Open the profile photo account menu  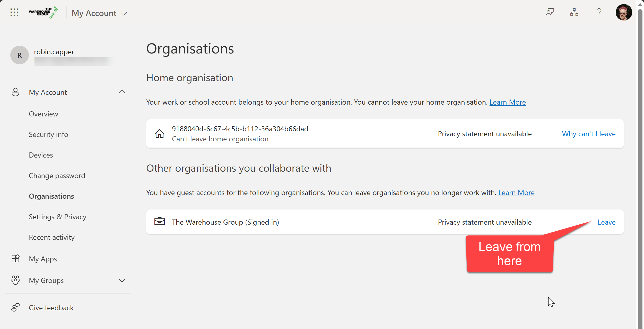[623, 12]
